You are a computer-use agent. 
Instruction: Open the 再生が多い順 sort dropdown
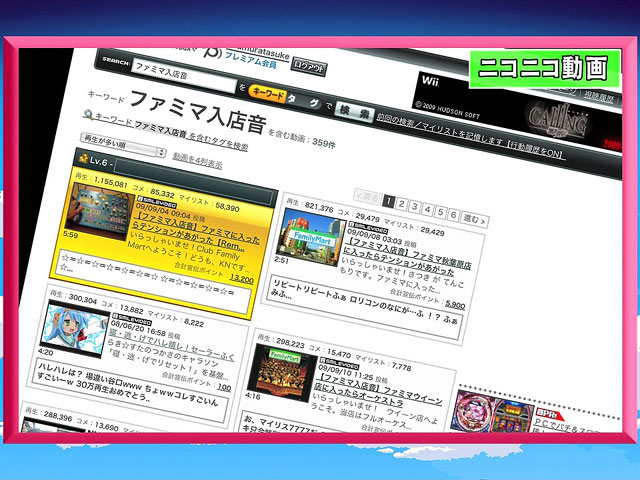pyautogui.click(x=124, y=152)
